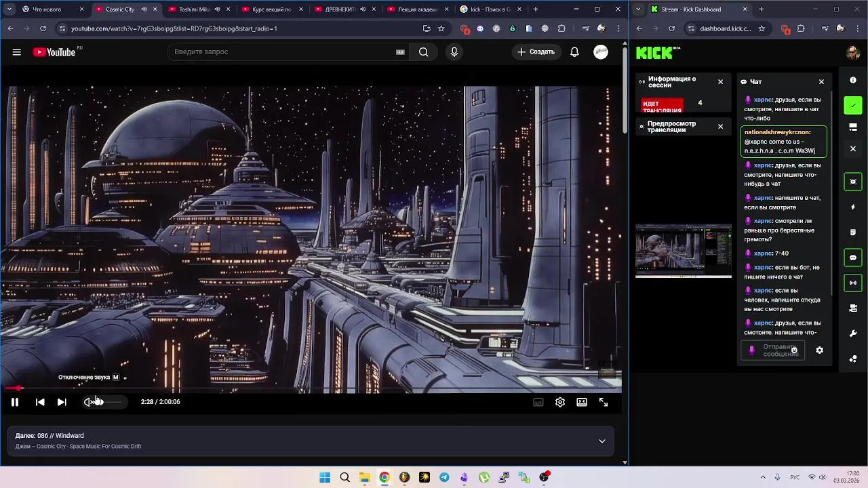
Task: Open the extensions puzzle icon in YouTube window
Action: coord(561,28)
